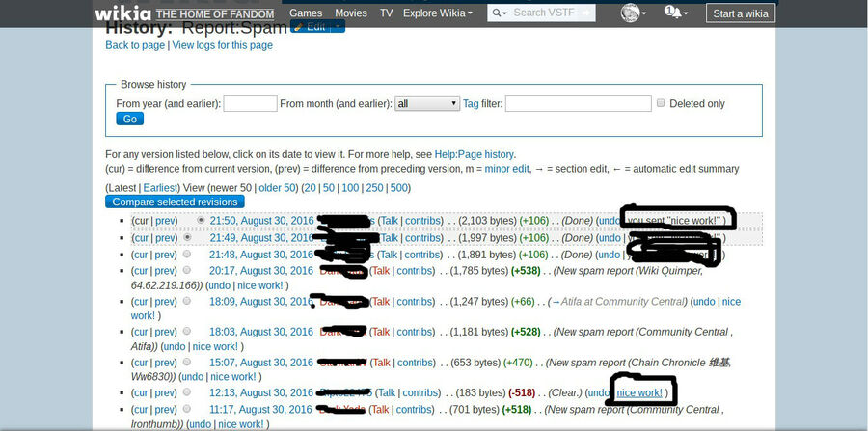Click cur on the 12:13 revision
Image resolution: width=868 pixels, height=431 pixels.
(x=141, y=392)
